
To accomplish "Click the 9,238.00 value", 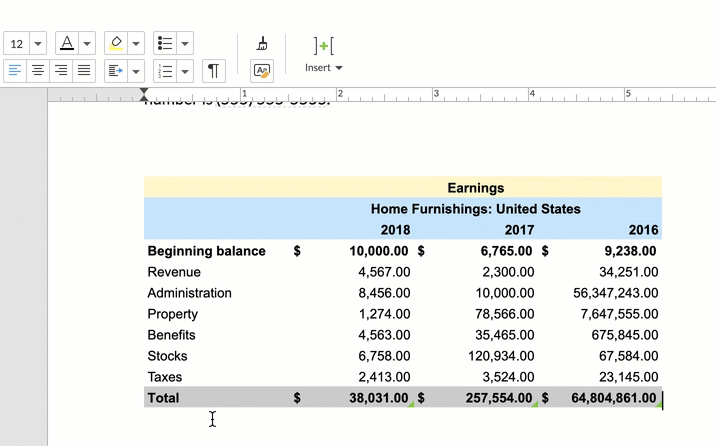I will (630, 251).
